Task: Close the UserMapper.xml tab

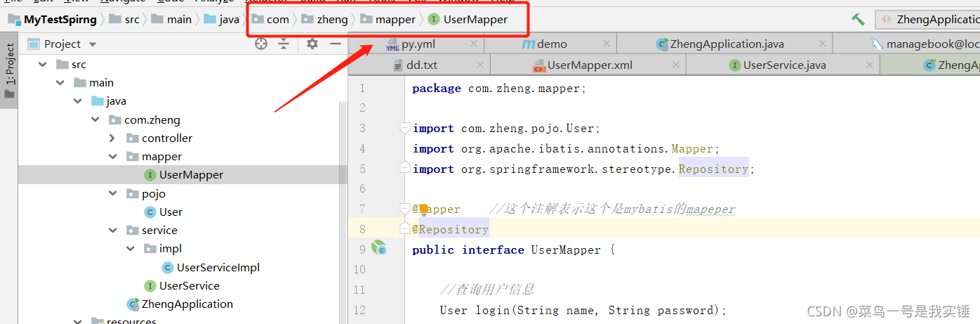Action: tap(675, 65)
